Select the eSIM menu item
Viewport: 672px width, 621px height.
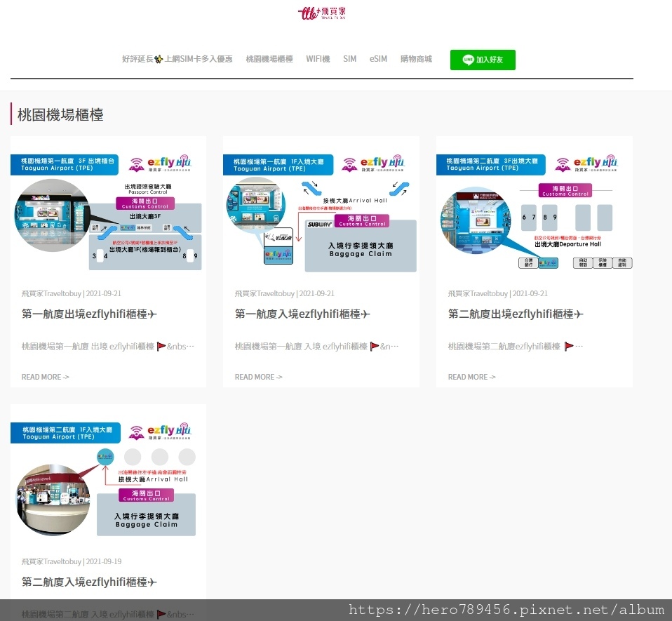tap(378, 59)
